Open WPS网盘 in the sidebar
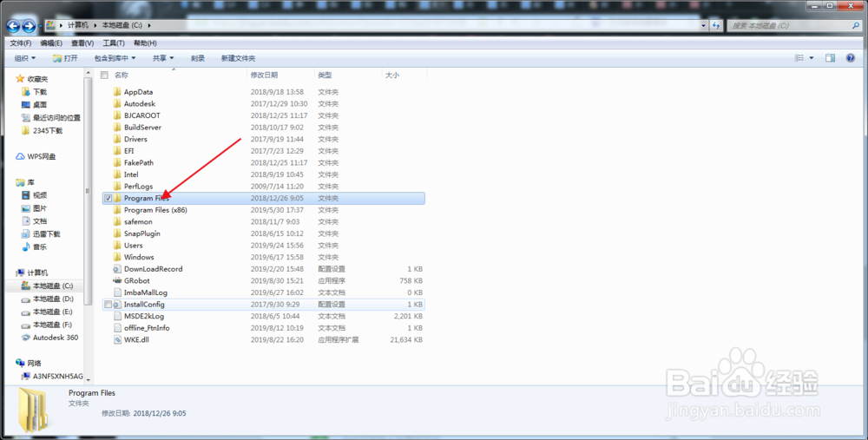The image size is (868, 440). pyautogui.click(x=42, y=156)
